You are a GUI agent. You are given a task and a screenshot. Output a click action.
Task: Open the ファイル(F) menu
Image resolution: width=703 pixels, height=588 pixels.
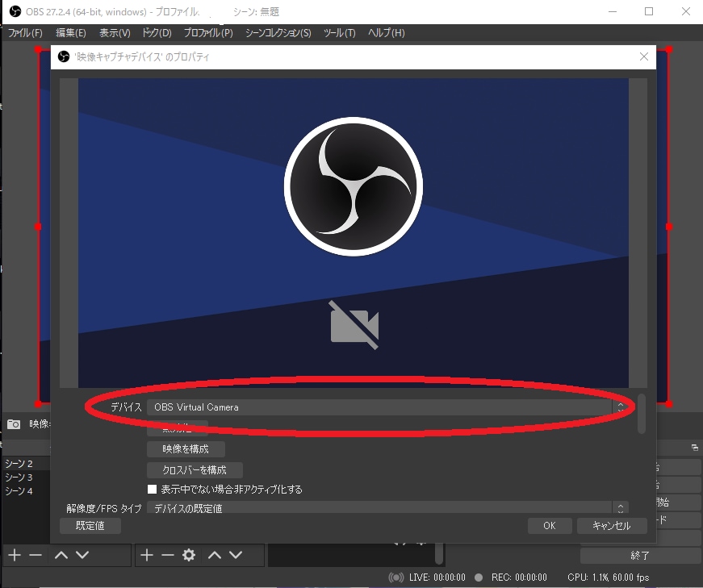[25, 33]
